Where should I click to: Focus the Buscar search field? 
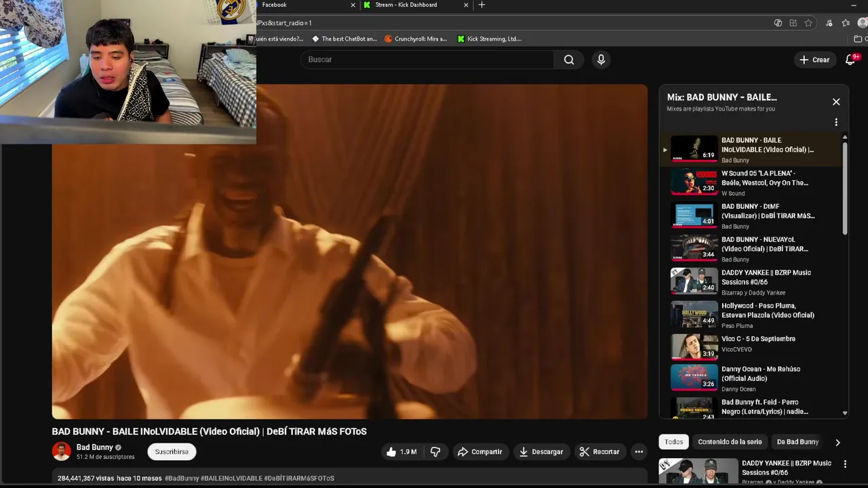pos(428,60)
